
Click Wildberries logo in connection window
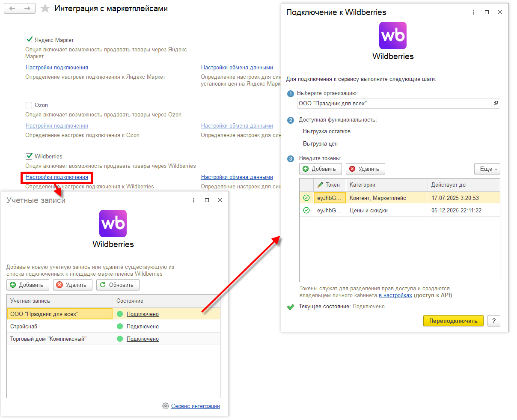tap(393, 36)
